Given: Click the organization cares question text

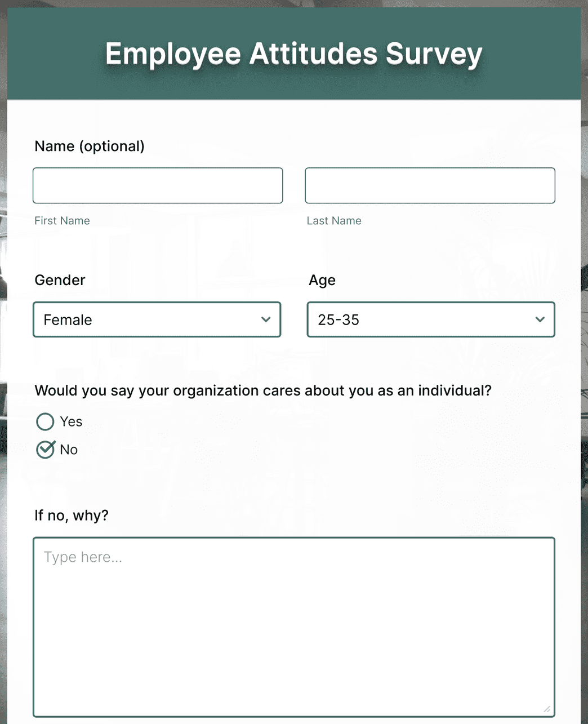Looking at the screenshot, I should (x=263, y=390).
